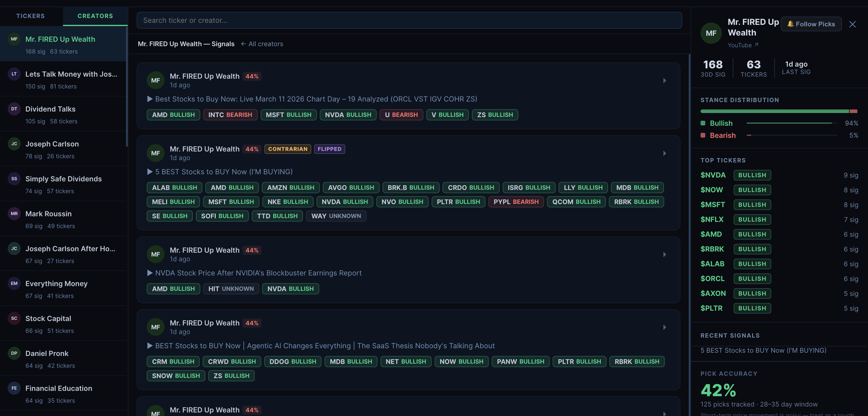Click the 63 TICKERS stat
This screenshot has height=416, width=868.
(x=754, y=68)
